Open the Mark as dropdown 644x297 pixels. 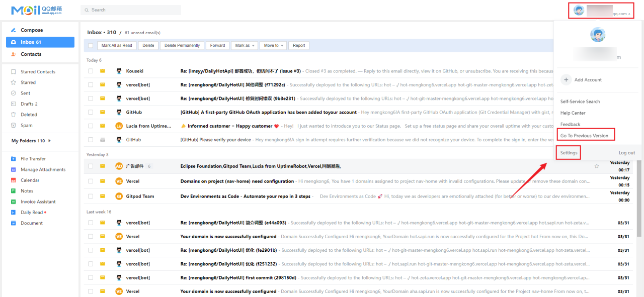[245, 46]
